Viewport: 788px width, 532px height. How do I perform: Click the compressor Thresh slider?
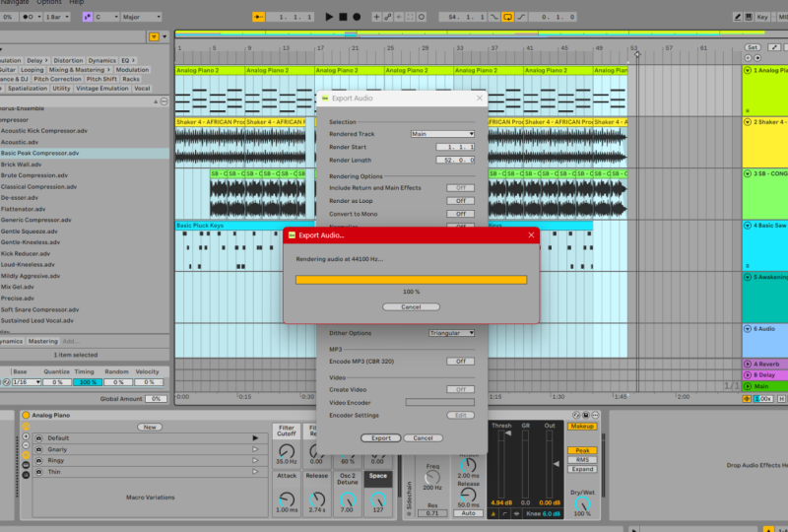click(x=501, y=464)
